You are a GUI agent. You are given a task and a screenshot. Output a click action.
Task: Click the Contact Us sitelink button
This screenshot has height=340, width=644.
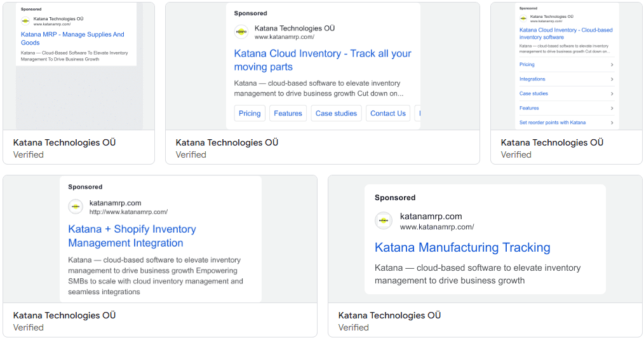pyautogui.click(x=387, y=114)
